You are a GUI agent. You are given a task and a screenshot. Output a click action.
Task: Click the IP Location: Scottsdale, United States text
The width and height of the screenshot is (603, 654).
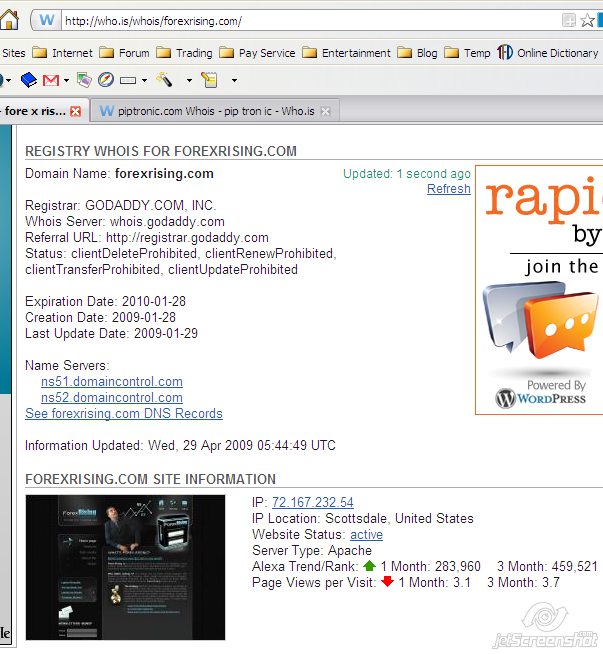[x=363, y=518]
